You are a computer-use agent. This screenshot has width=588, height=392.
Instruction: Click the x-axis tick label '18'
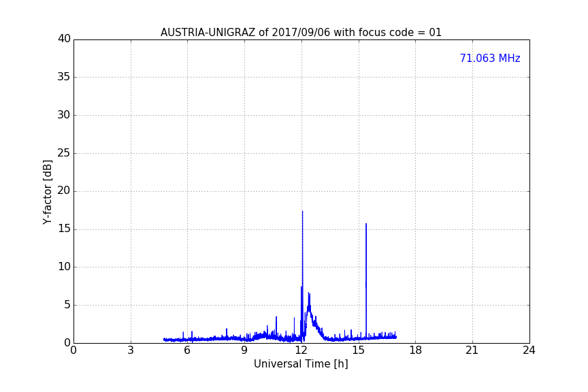tap(416, 350)
